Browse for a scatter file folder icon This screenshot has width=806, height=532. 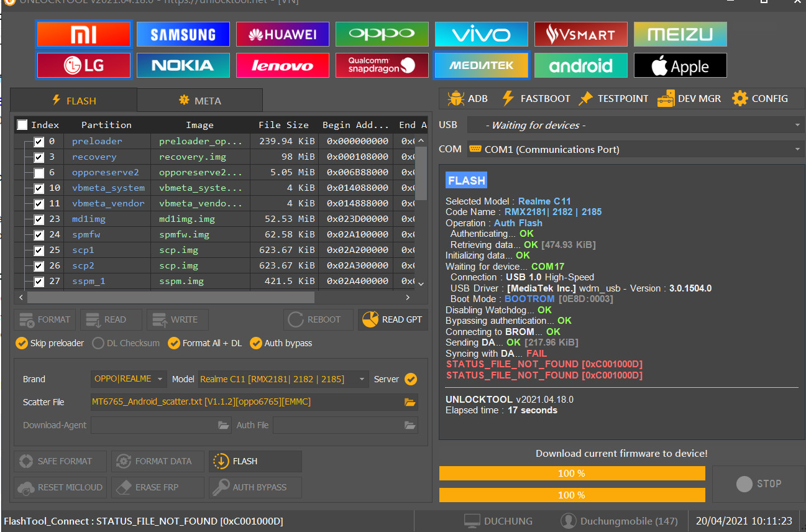[x=410, y=402]
